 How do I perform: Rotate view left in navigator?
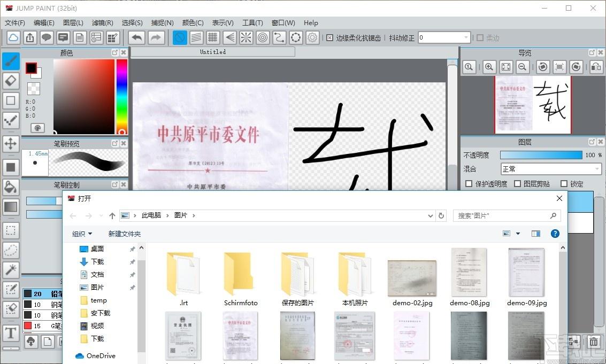pyautogui.click(x=542, y=67)
